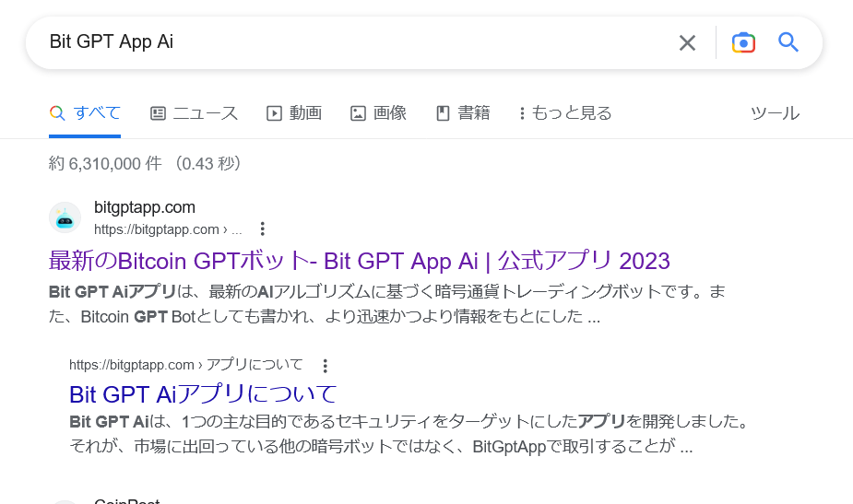853x504 pixels.
Task: Open Google Lens camera image search
Action: [x=743, y=42]
